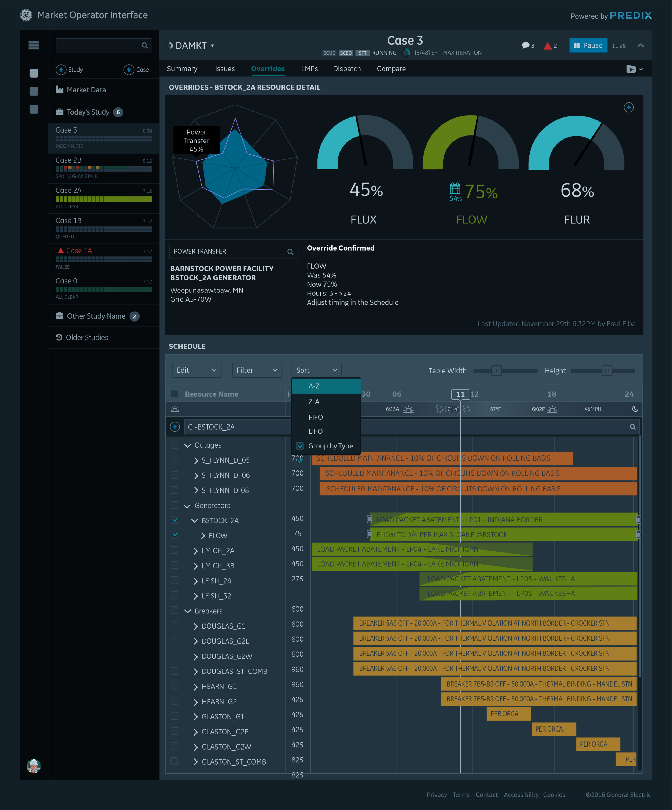Screen dimensions: 672x810
Task: Click the comments bubble icon
Action: click(x=526, y=45)
